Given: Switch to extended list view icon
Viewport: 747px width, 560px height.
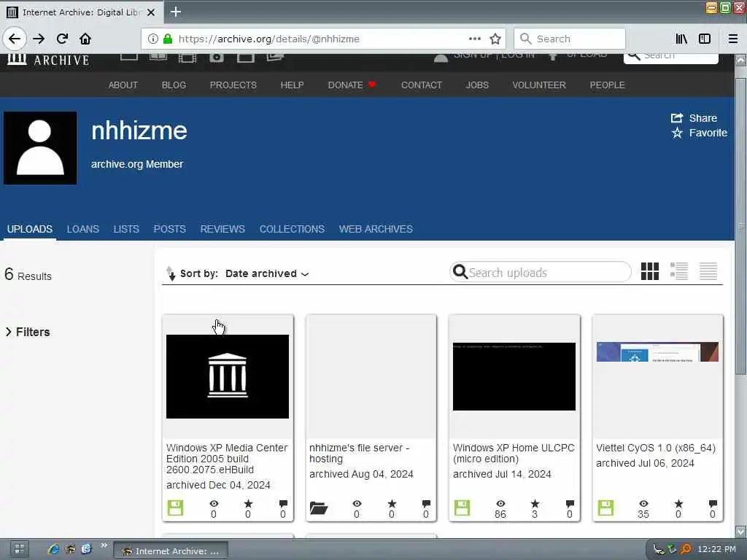Looking at the screenshot, I should coord(679,271).
